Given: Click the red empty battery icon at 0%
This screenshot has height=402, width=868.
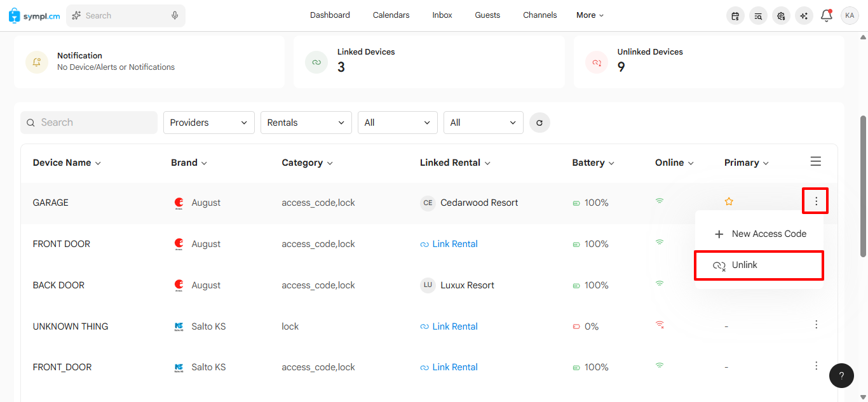Looking at the screenshot, I should 576,326.
